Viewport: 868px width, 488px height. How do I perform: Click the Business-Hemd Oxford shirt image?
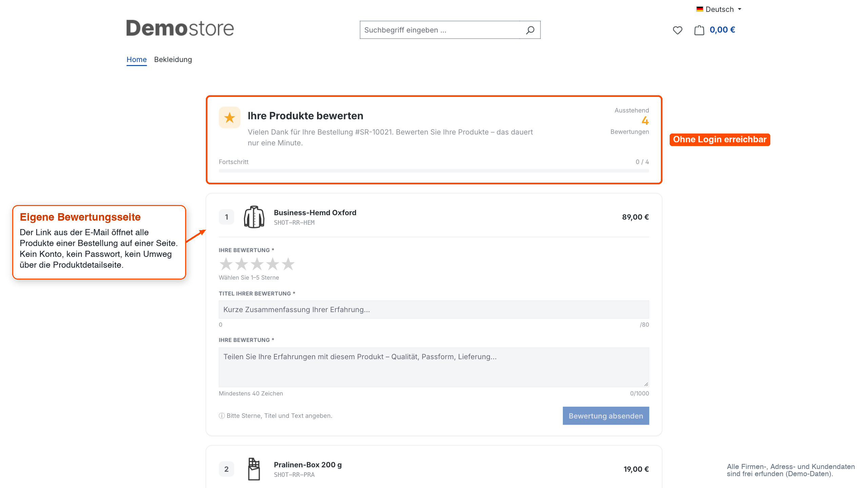point(254,217)
